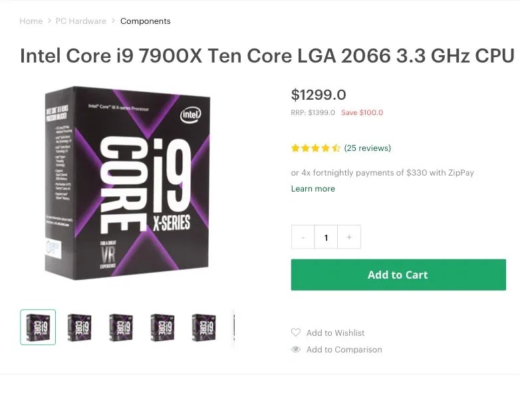This screenshot has width=532, height=399.
Task: Click the first gold star in the rating
Action: pos(294,148)
